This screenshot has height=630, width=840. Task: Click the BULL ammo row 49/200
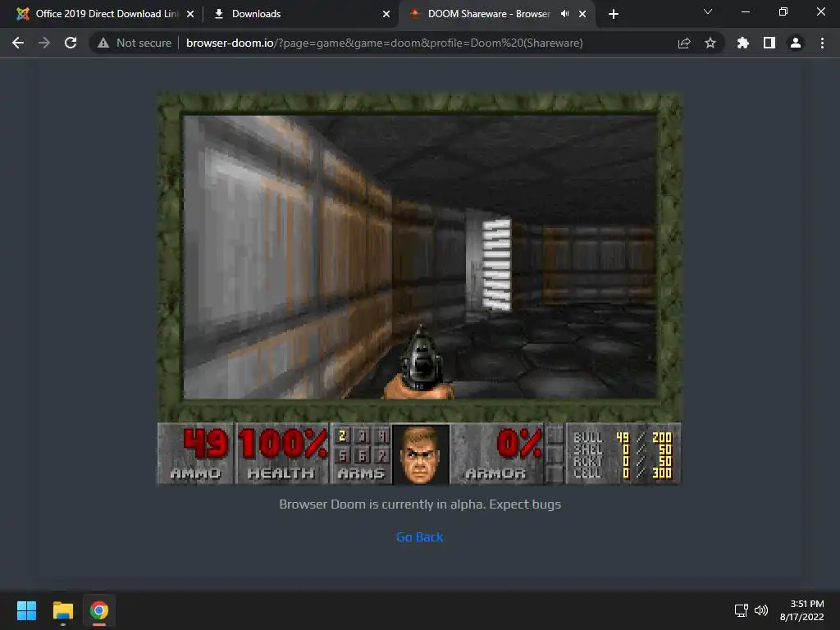(x=622, y=437)
